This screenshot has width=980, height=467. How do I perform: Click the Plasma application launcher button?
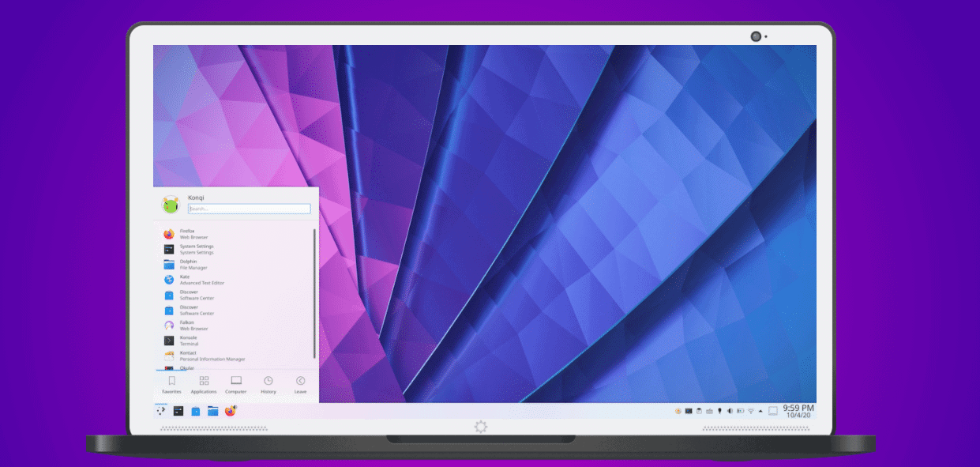pos(162,411)
